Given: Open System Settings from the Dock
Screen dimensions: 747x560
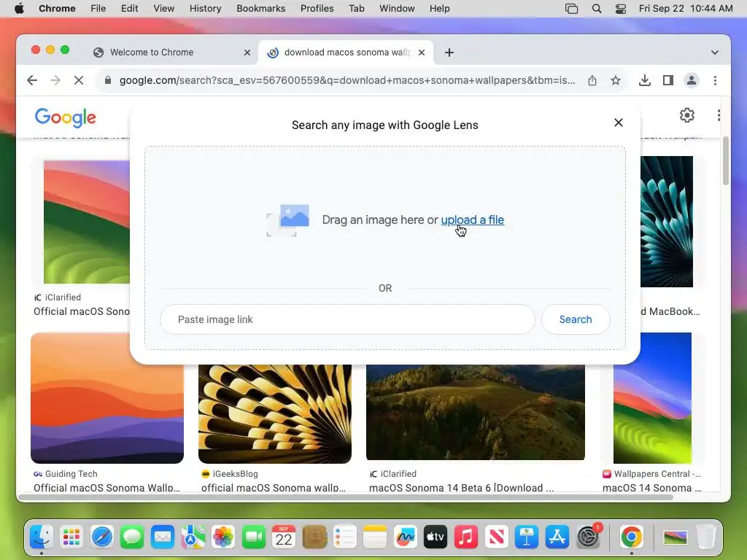Looking at the screenshot, I should tap(589, 537).
